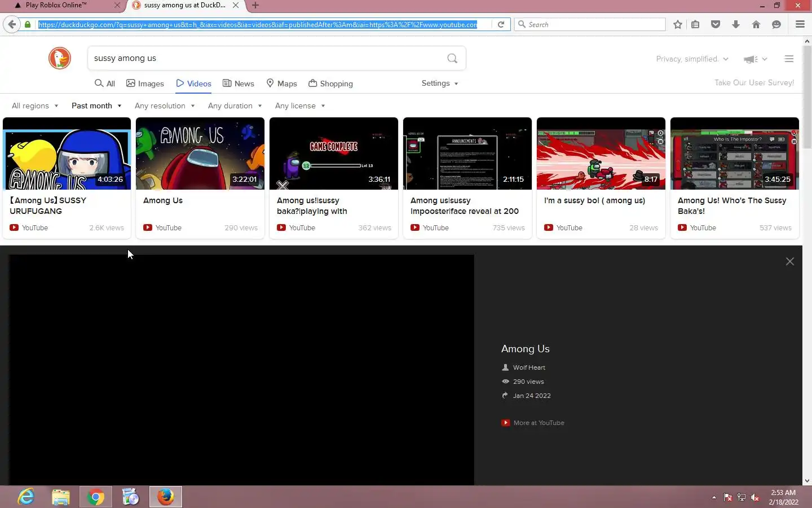
Task: Close the video player panel
Action: coord(790,261)
